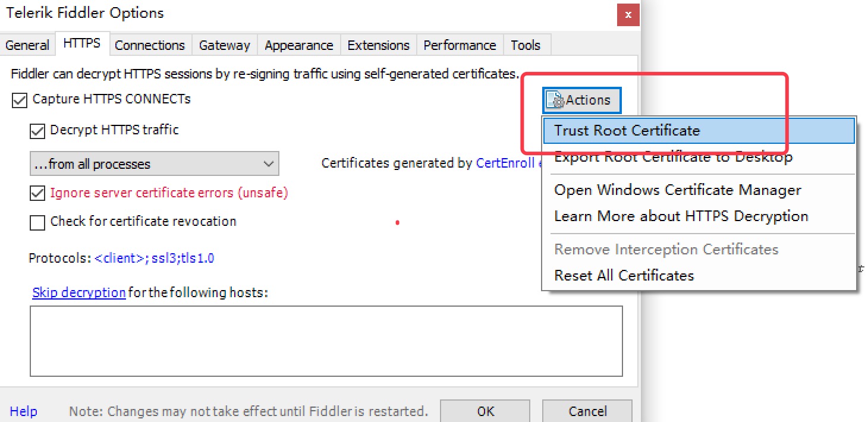The width and height of the screenshot is (868, 422).
Task: Choose Reset All Certificates option
Action: point(624,276)
